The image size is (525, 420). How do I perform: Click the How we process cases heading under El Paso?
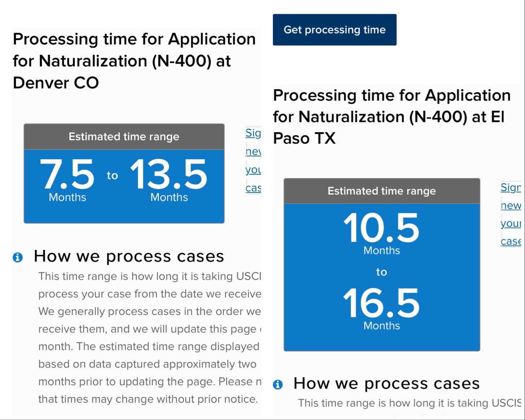(386, 383)
